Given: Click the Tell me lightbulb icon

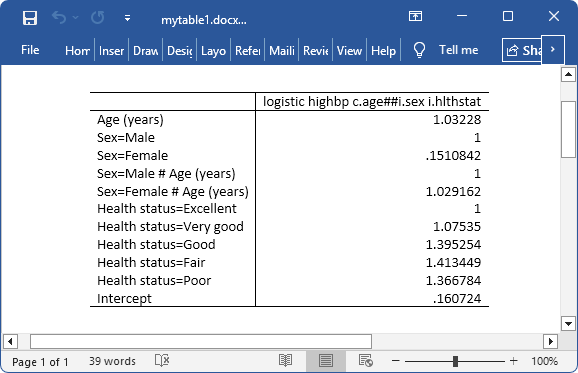Looking at the screenshot, I should coord(419,50).
